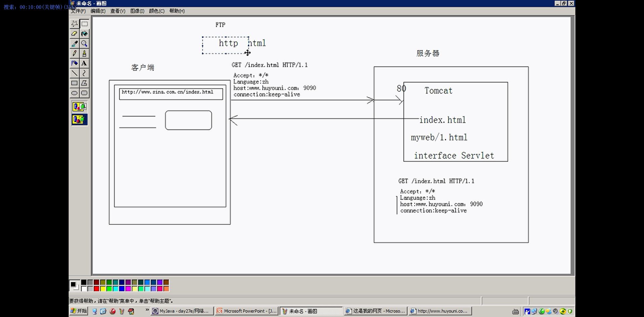644x317 pixels.
Task: Select the Ellipse tool
Action: (x=75, y=93)
